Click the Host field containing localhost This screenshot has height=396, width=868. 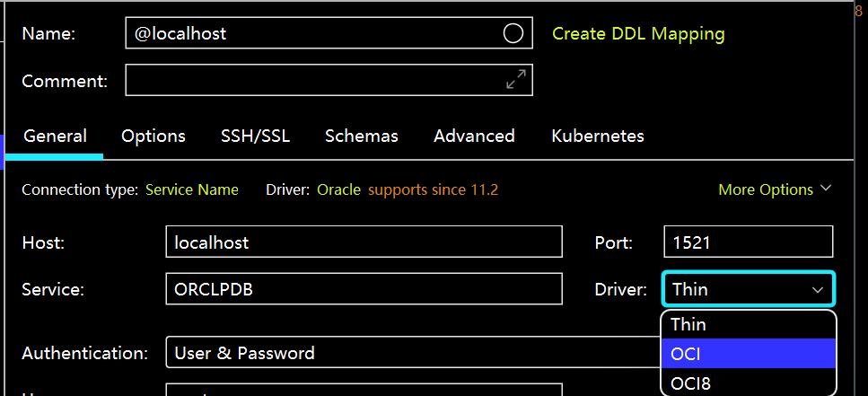coord(364,242)
